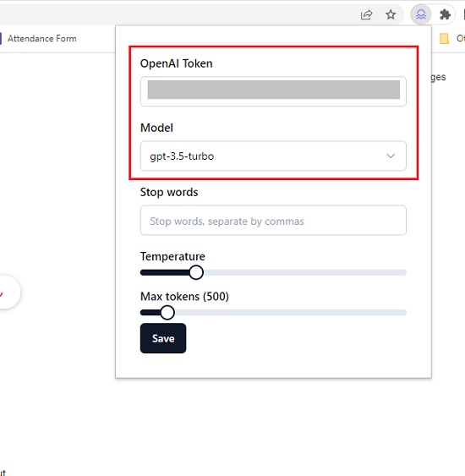Click the OpenAI Token input field
Viewport: 465px width, 476px height.
pyautogui.click(x=273, y=91)
